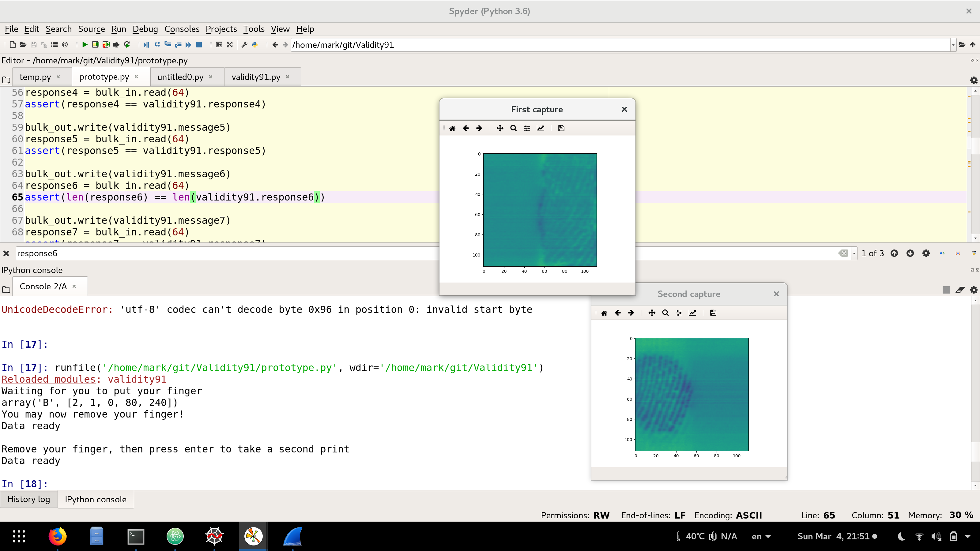Reset view with Second capture home icon
This screenshot has height=551, width=980.
[x=604, y=313]
